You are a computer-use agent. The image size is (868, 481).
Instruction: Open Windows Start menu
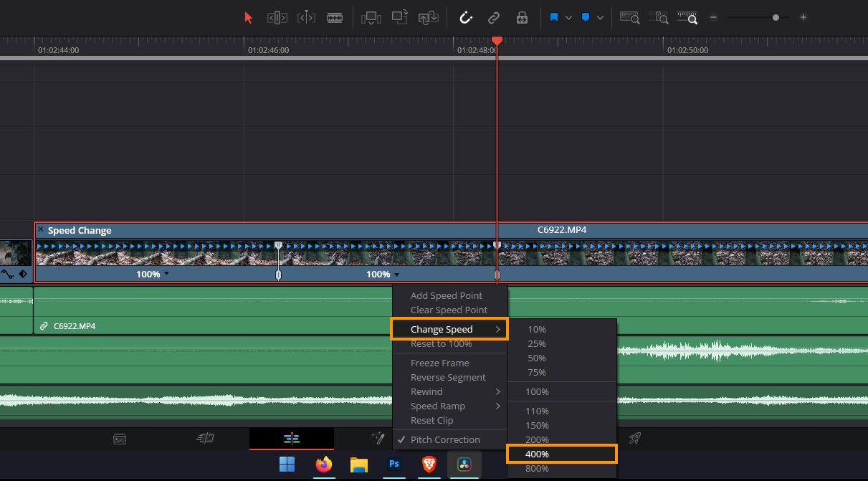287,465
